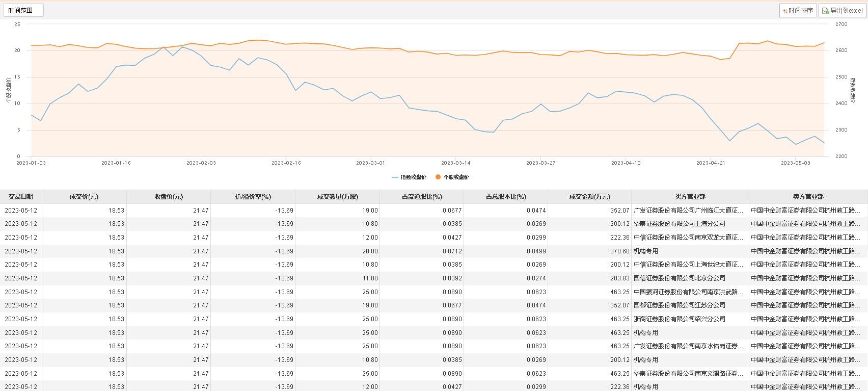Select buyer 国信证券股份有限公司北京分公司

click(x=680, y=278)
